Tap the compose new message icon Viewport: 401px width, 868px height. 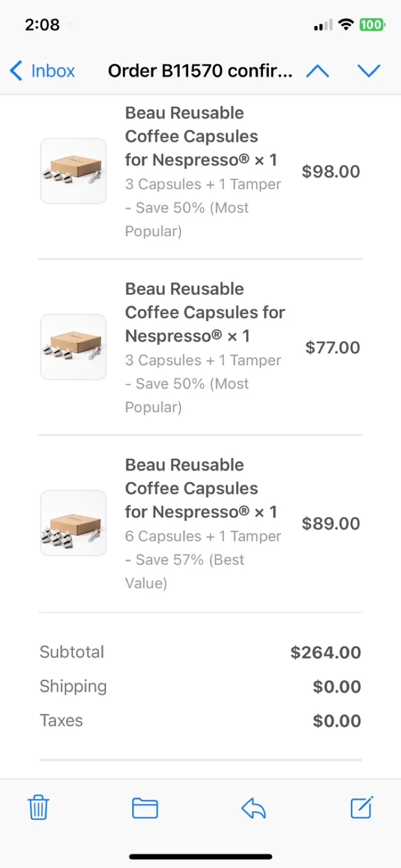(x=362, y=808)
